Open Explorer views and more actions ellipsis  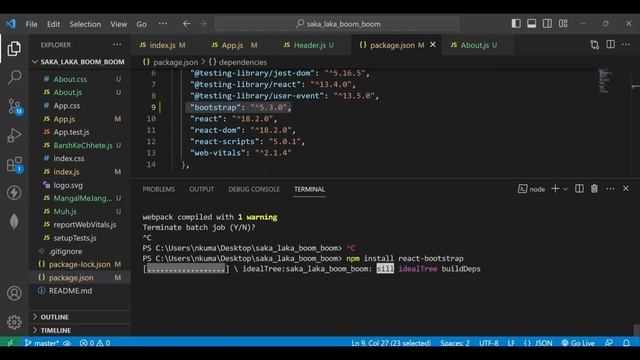117,44
